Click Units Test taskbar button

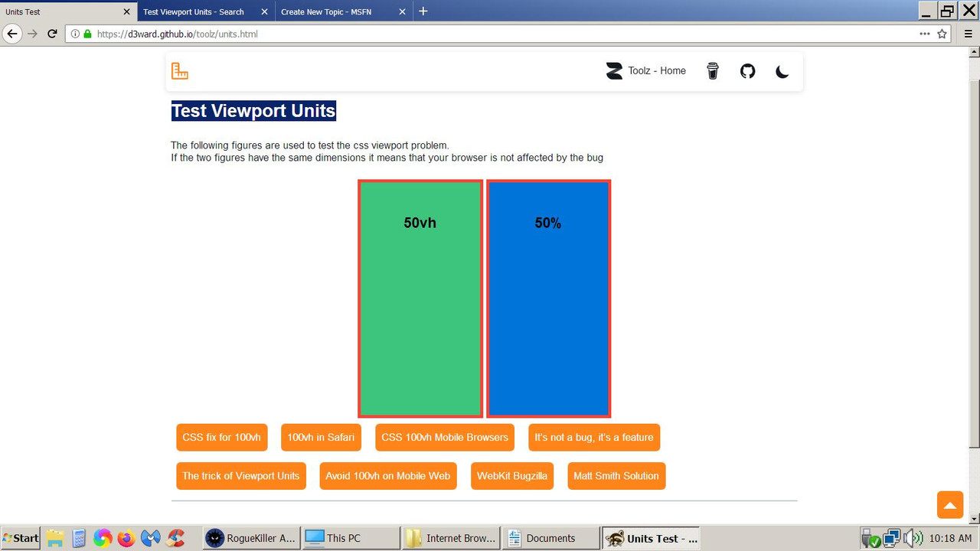pos(651,538)
